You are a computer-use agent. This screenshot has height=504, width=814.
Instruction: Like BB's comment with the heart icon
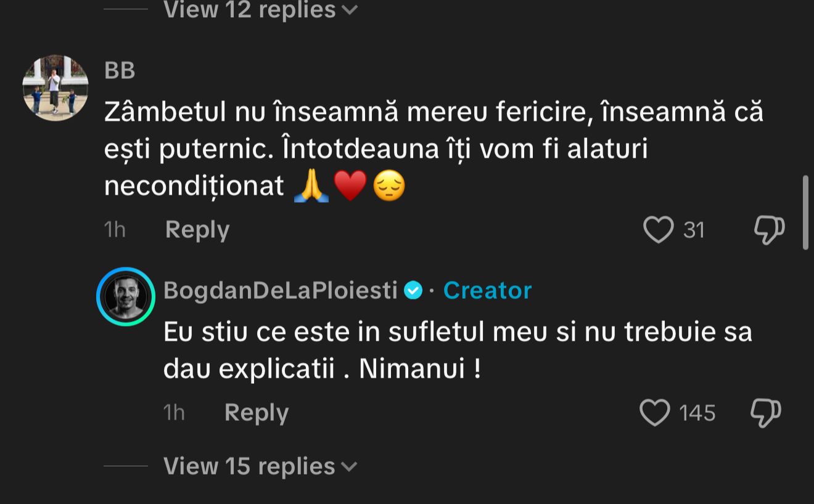point(658,230)
